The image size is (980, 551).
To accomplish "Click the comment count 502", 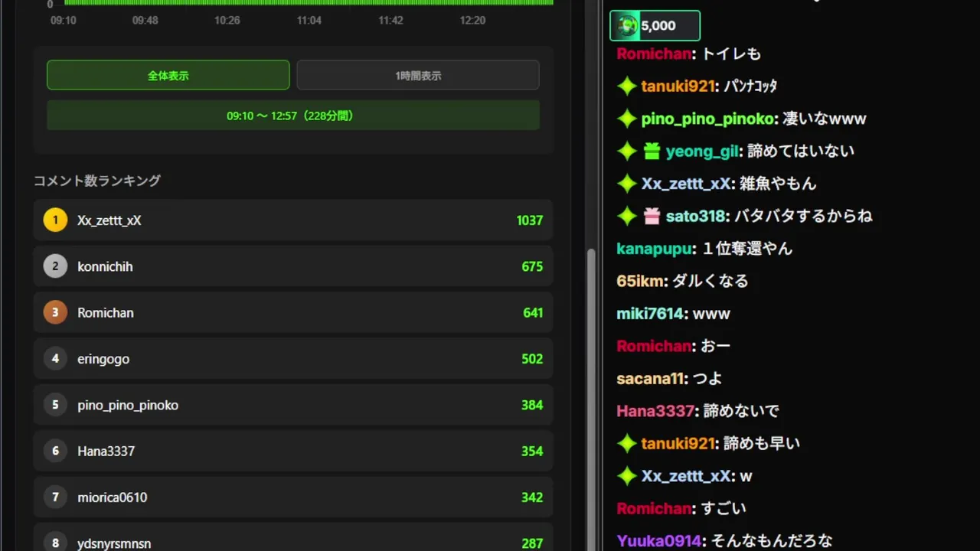I will click(x=532, y=359).
